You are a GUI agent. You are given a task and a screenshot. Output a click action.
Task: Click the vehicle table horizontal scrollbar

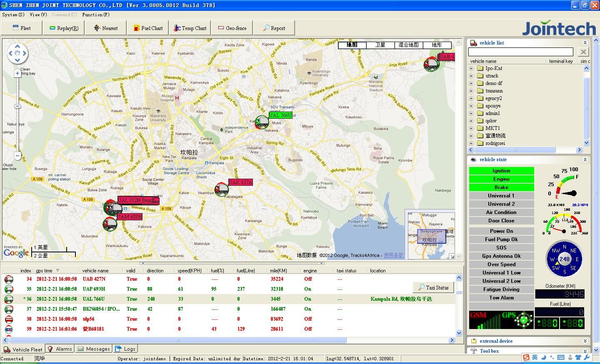click(227, 340)
